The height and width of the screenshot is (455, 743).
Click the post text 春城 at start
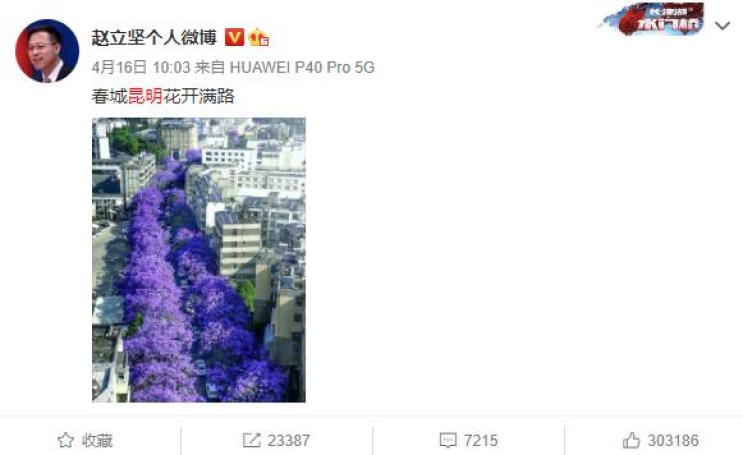coord(109,97)
